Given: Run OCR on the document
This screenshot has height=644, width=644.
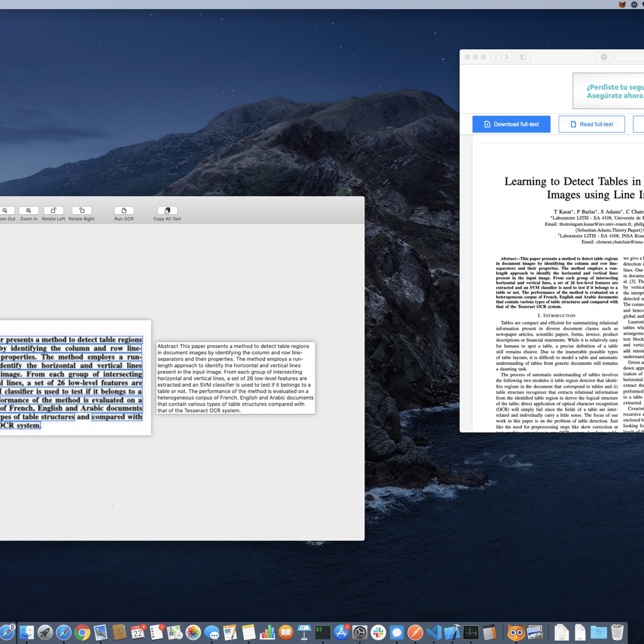Looking at the screenshot, I should (x=124, y=211).
